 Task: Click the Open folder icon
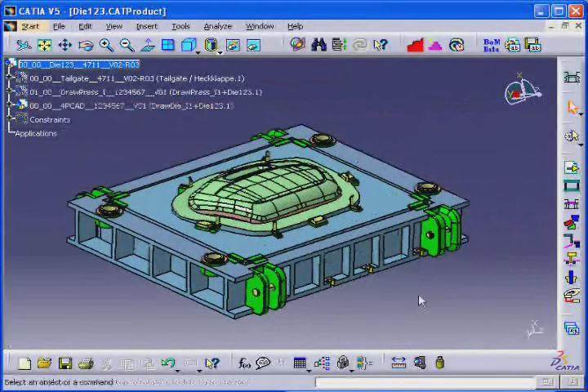45,363
